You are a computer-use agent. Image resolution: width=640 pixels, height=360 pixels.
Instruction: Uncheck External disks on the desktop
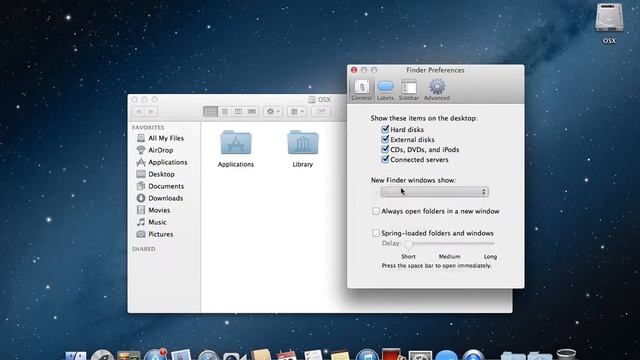pyautogui.click(x=385, y=140)
